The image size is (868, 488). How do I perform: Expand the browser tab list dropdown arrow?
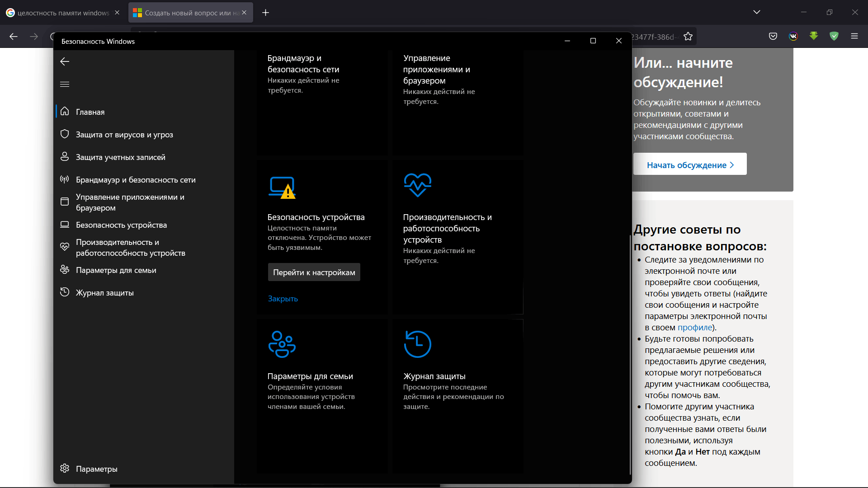click(x=757, y=12)
